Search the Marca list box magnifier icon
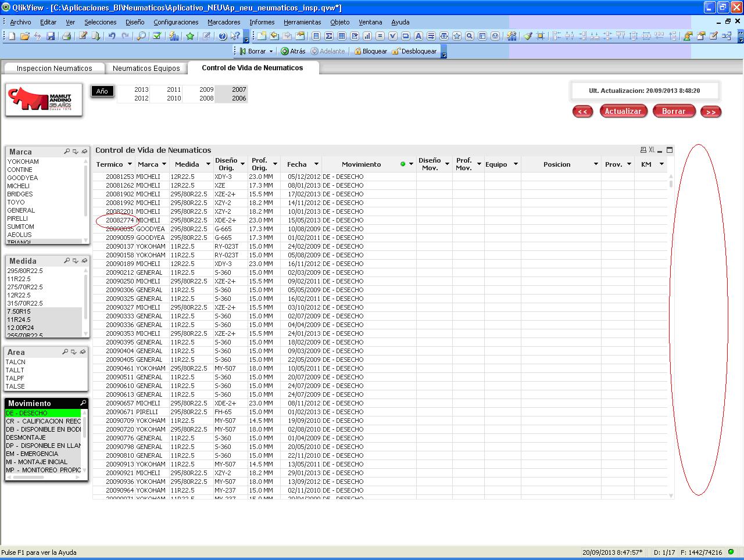 [67, 152]
